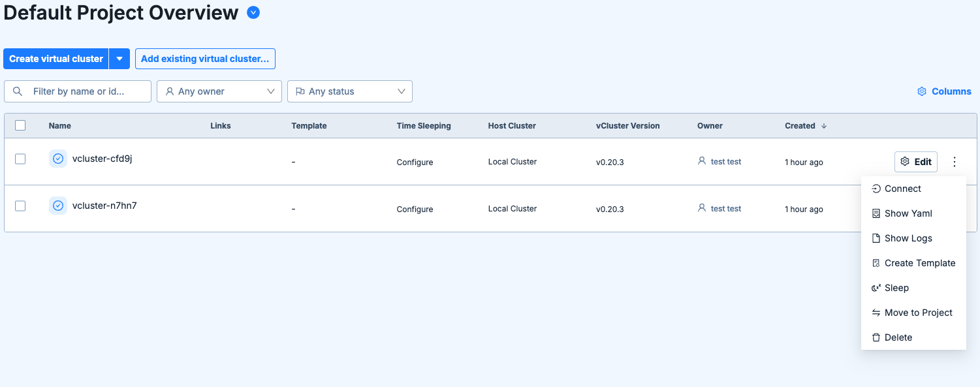
Task: Click the vcluster-n7hn7 status check icon
Action: 58,206
